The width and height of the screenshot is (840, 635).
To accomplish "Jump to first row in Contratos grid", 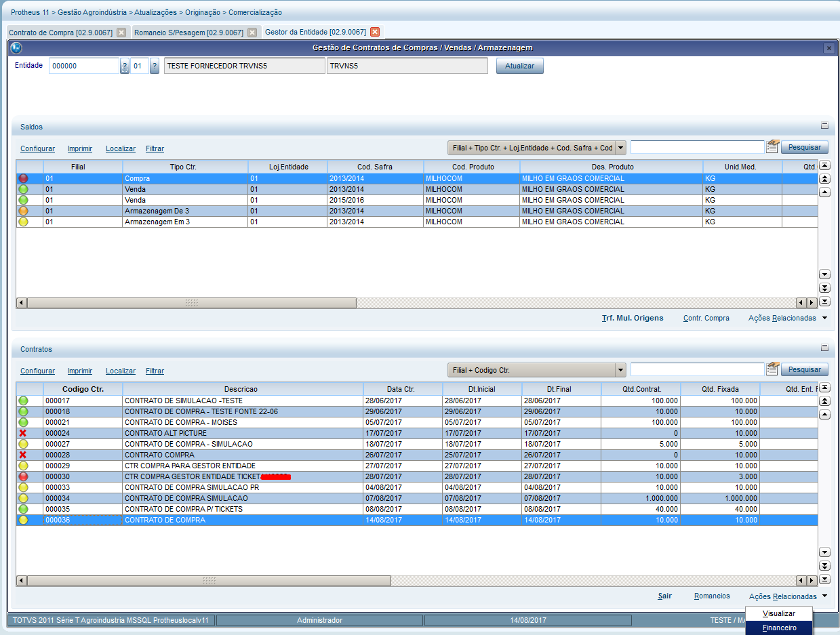I will (824, 388).
